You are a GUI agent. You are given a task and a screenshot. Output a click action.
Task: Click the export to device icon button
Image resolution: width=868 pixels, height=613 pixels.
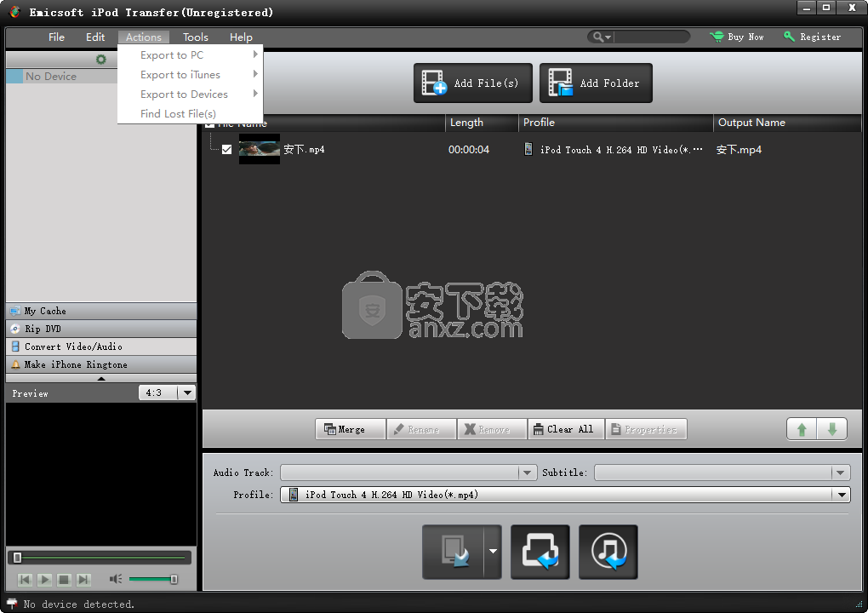coord(454,552)
